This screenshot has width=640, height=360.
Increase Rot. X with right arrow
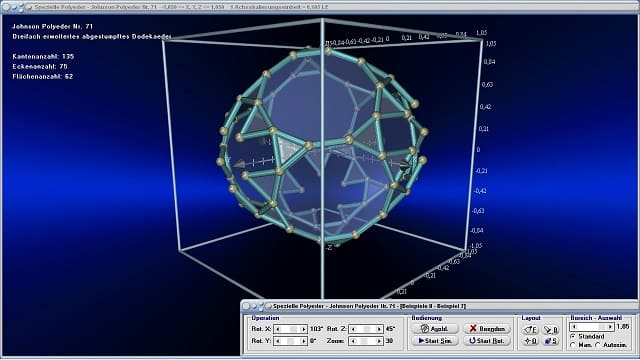[x=304, y=329]
